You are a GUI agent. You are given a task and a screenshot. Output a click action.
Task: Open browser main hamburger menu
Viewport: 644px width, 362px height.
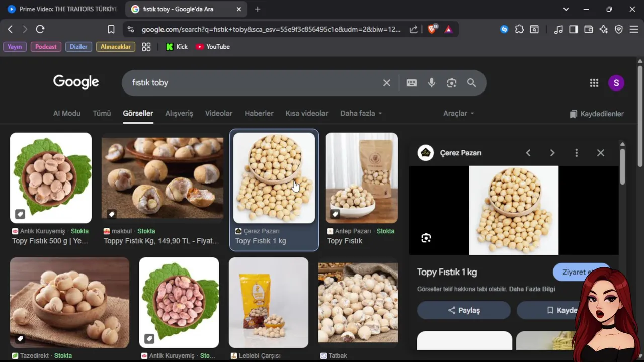coord(633,29)
